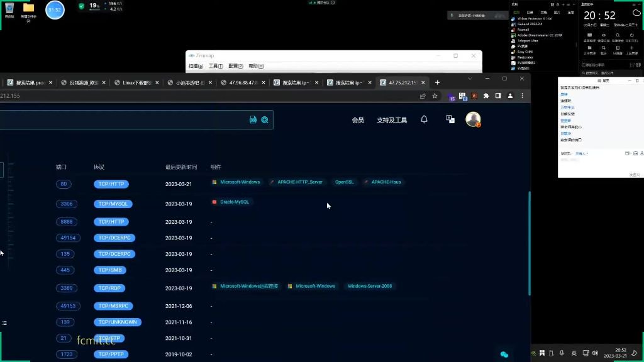This screenshot has width=644, height=362.
Task: Open the Chrome profile icon
Action: click(x=510, y=96)
